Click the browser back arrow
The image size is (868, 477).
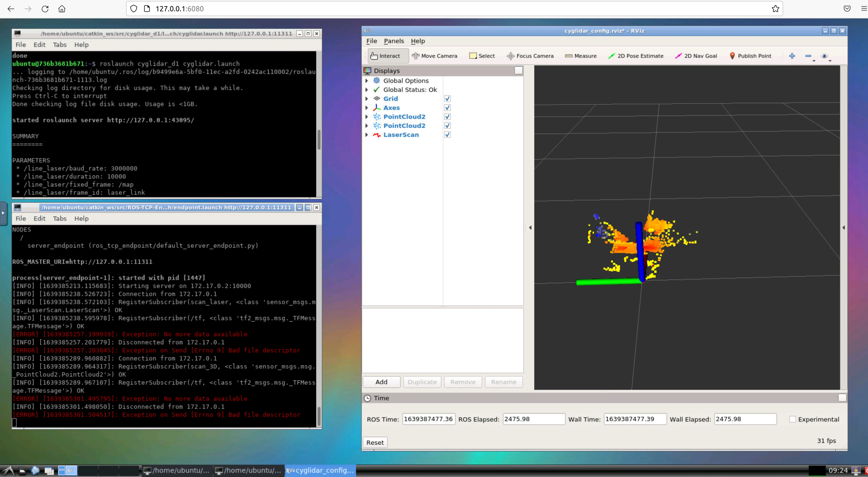(x=11, y=9)
